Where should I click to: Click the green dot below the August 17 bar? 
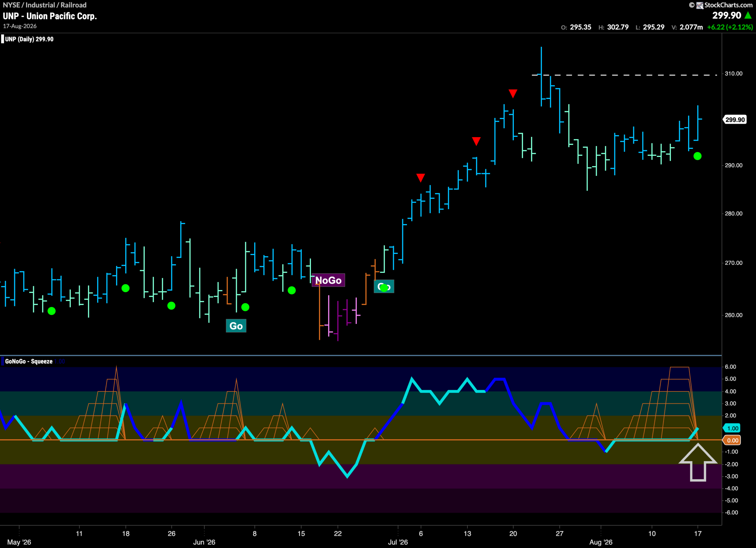(697, 156)
